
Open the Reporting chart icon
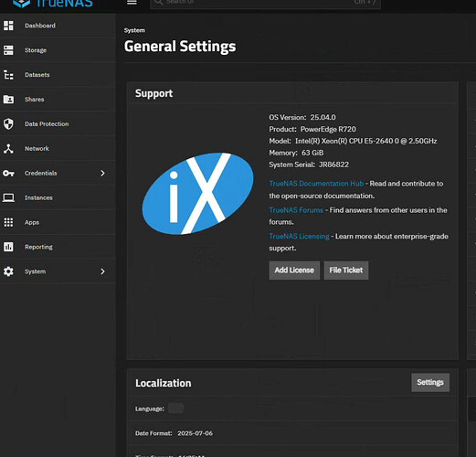(x=8, y=247)
